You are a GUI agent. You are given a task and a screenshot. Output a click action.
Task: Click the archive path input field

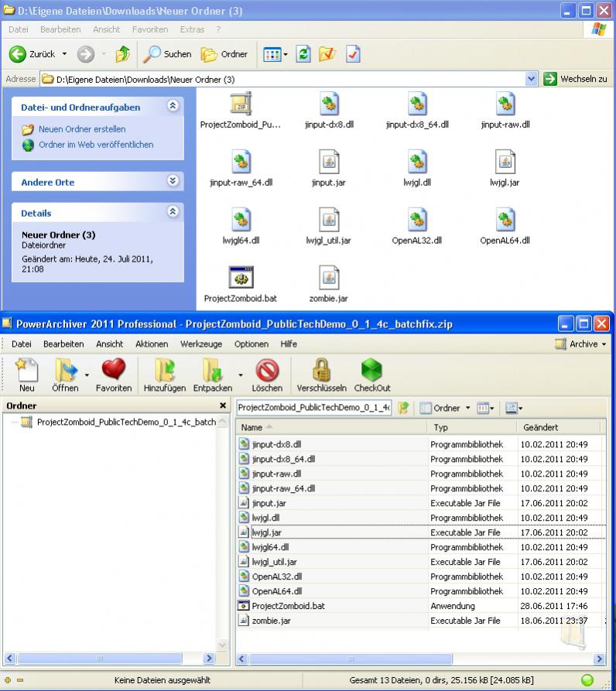tap(313, 408)
